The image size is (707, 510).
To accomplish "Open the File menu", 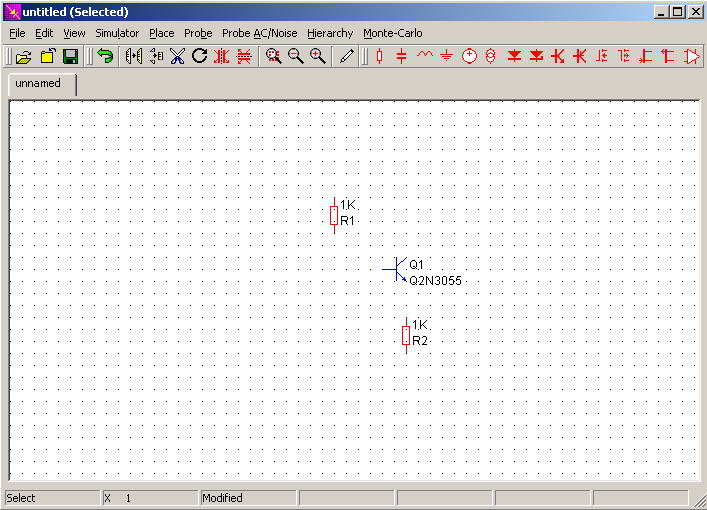I will point(17,33).
